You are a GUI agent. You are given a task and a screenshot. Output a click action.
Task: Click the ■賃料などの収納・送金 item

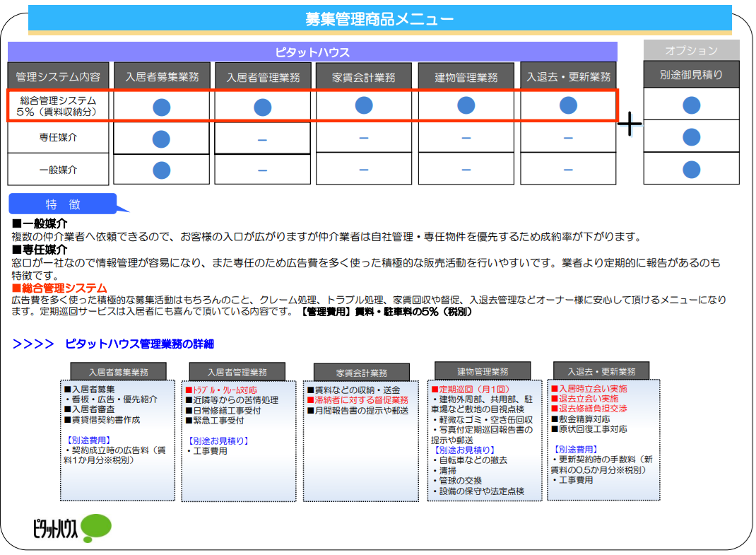354,390
